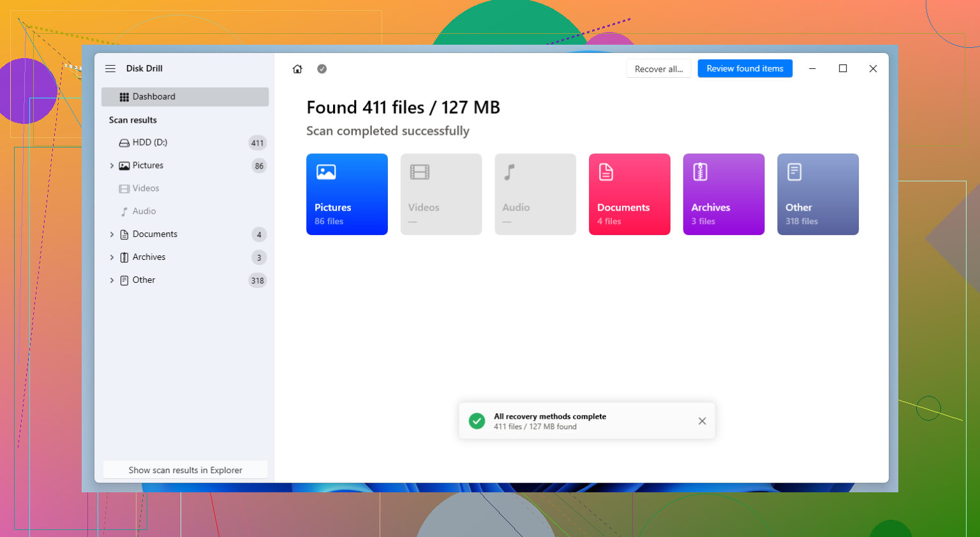Image resolution: width=980 pixels, height=537 pixels.
Task: Click Review found items button
Action: click(x=745, y=68)
